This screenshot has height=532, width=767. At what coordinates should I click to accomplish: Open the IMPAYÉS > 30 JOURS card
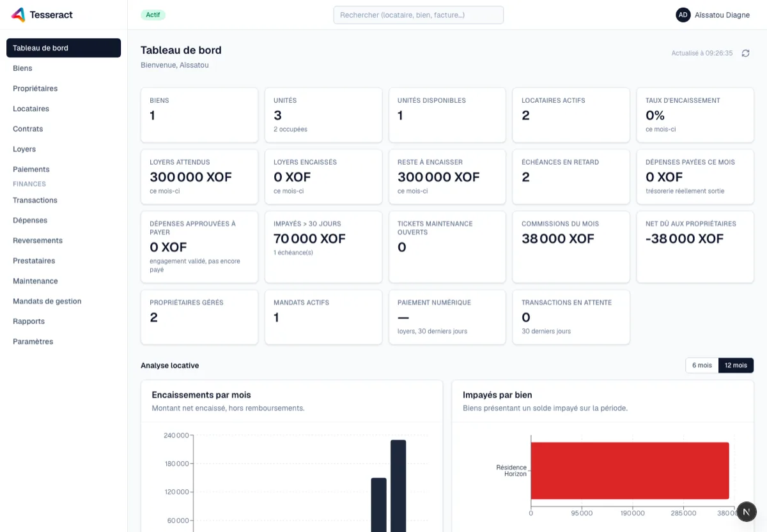[323, 247]
